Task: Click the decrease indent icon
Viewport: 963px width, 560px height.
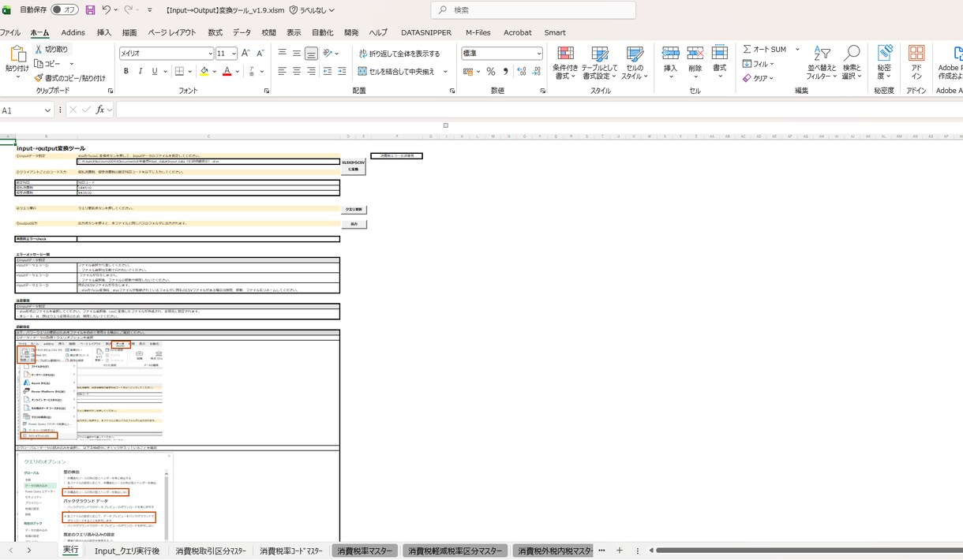Action: tap(328, 71)
